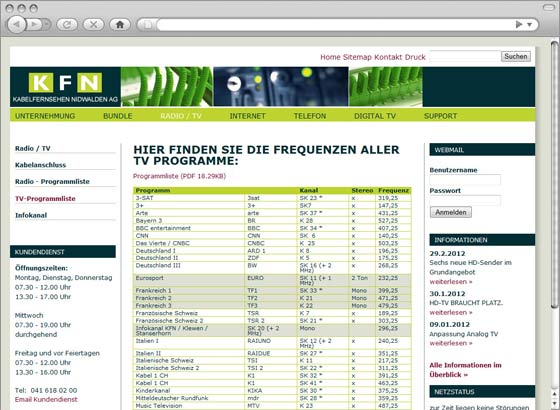The height and width of the screenshot is (410, 560).
Task: Open the INTERNET menu
Action: 247,116
